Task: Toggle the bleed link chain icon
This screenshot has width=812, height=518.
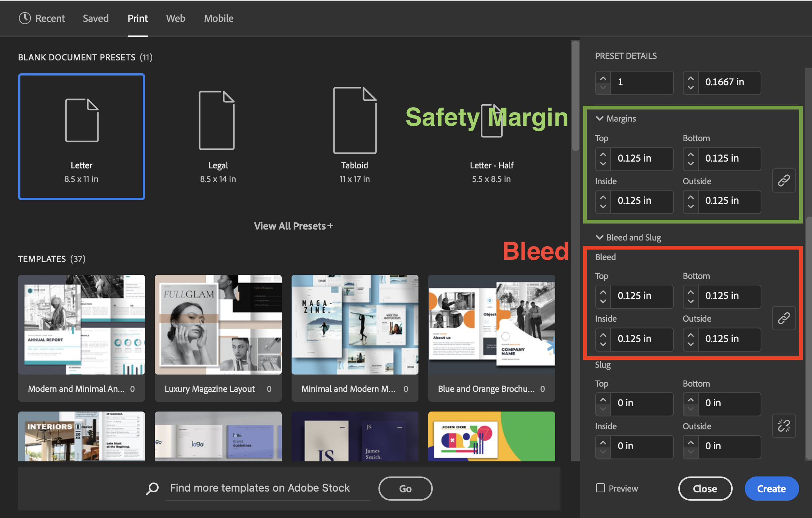Action: pos(784,318)
